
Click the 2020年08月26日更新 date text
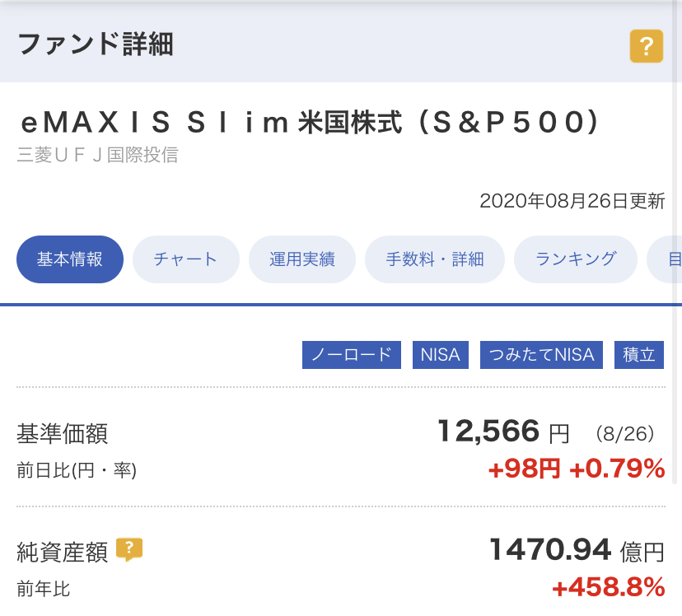[x=572, y=201]
